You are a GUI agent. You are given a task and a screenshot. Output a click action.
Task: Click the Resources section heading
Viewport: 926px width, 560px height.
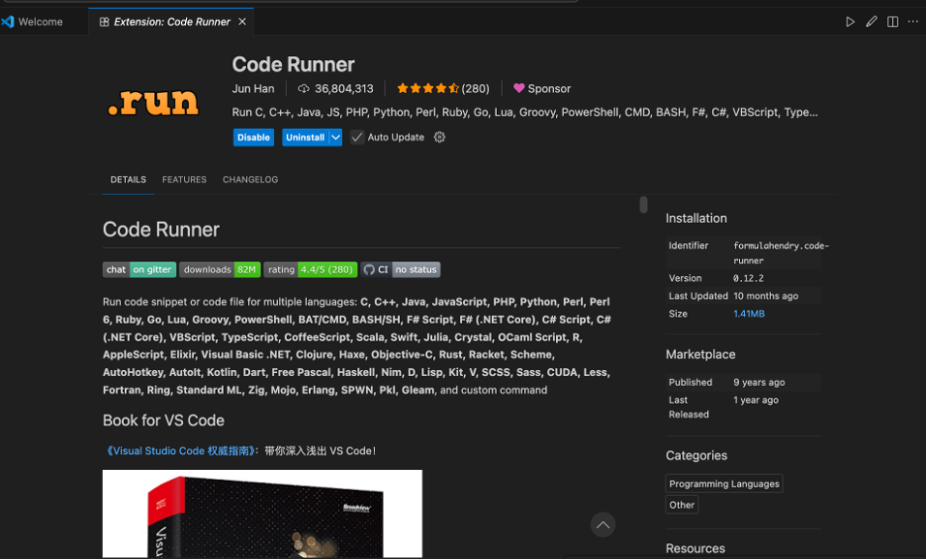(695, 548)
